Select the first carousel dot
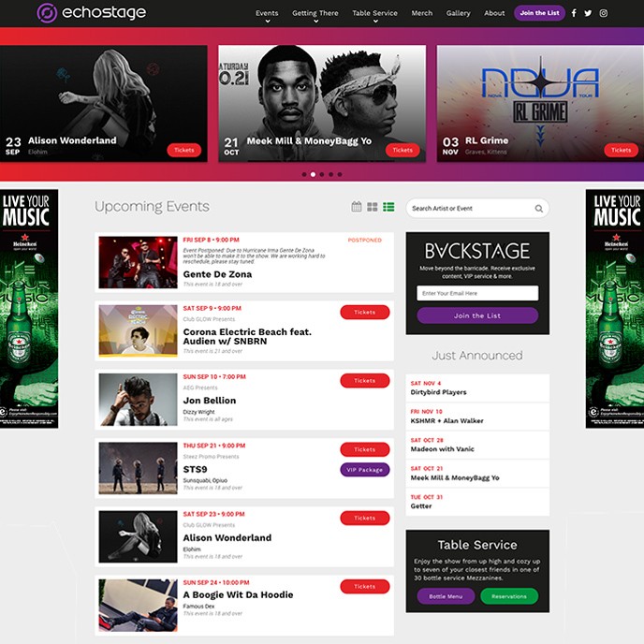Screen dimensions: 644x644 (304, 174)
